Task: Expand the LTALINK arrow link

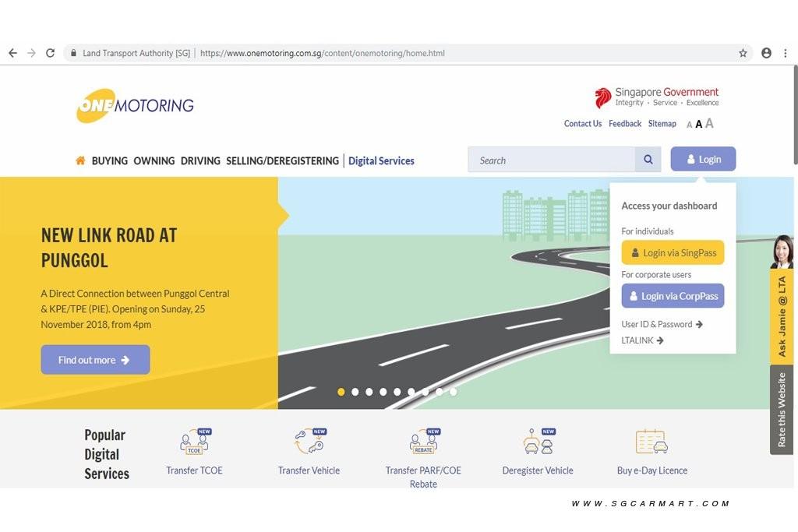Action: [x=642, y=340]
